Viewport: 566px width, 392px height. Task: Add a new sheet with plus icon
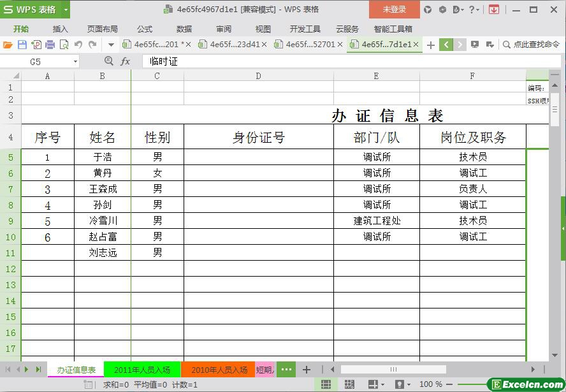click(x=307, y=370)
